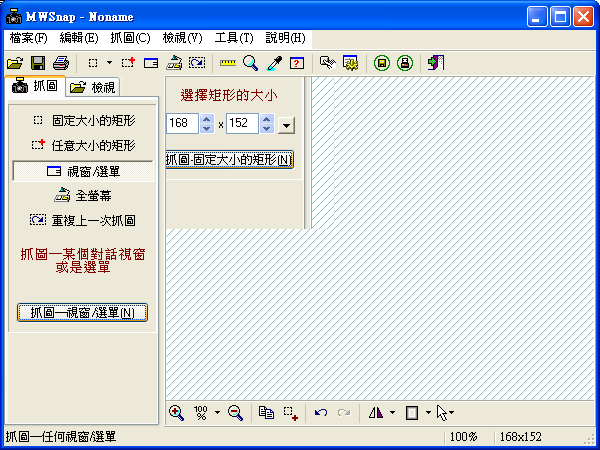The image size is (600, 450).
Task: Open the zoom level dropdown arrow
Action: click(217, 412)
